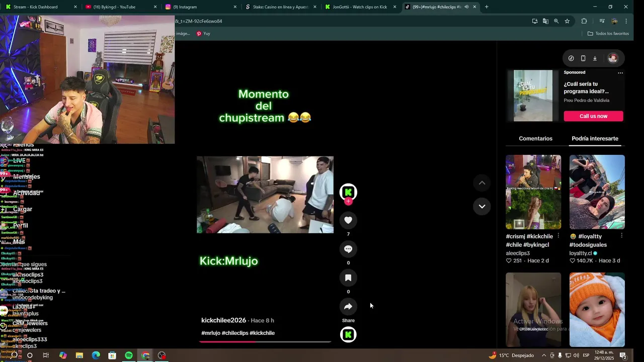Switch to the Stream - Kick Dashboard tab
The width and height of the screenshot is (644, 362).
(41, 7)
